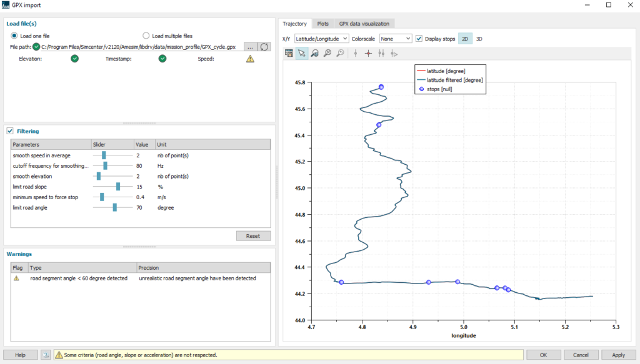Select the Load multiple files option
Screen dimensions: 640x364
click(146, 36)
